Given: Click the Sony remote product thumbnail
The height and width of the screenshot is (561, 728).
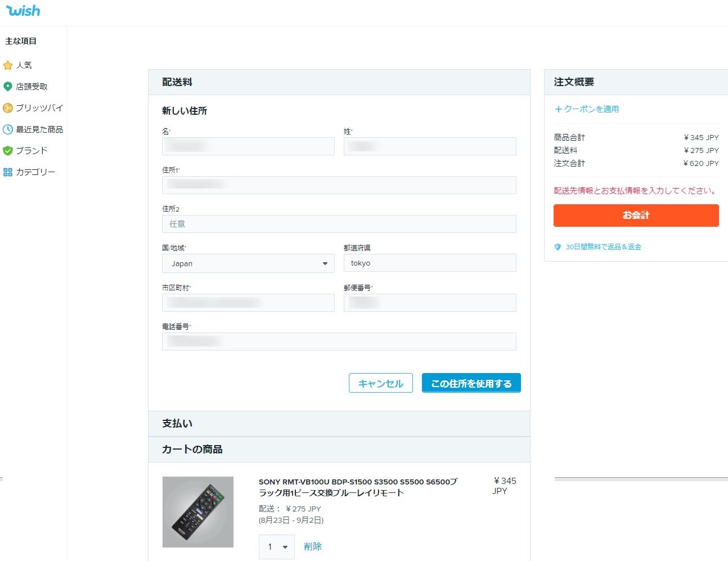Looking at the screenshot, I should 198,512.
